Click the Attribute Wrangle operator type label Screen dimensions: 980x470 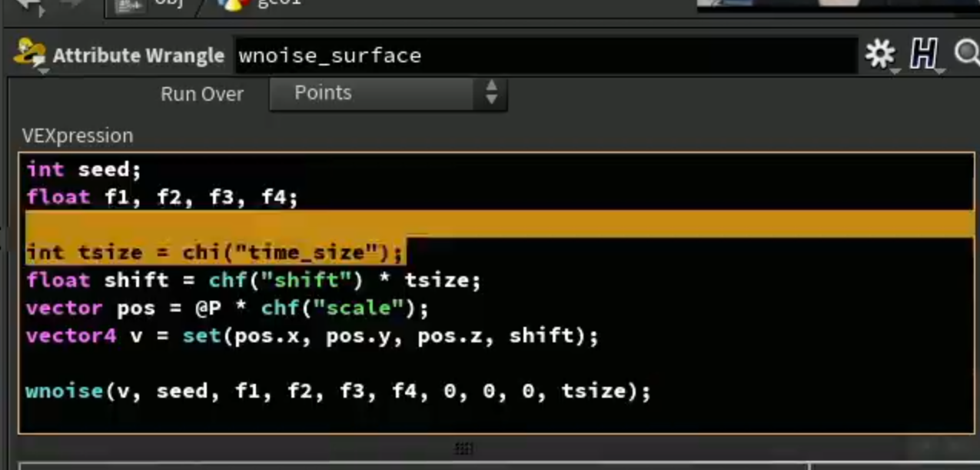pyautogui.click(x=138, y=55)
